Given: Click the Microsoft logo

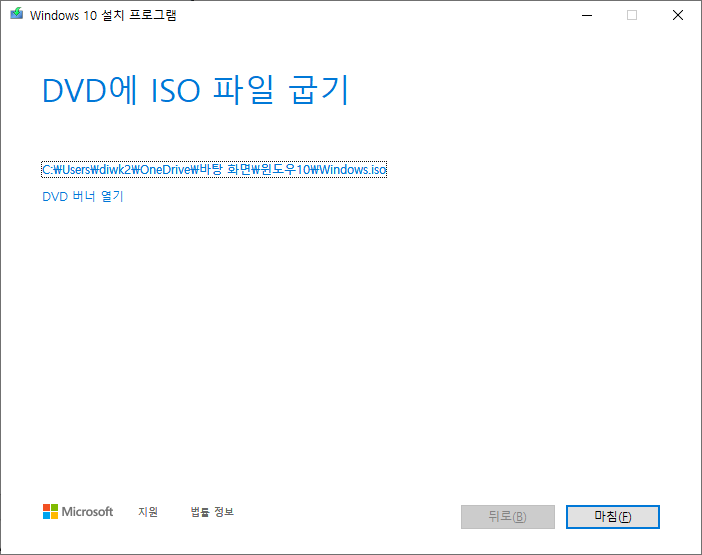Looking at the screenshot, I should point(78,512).
